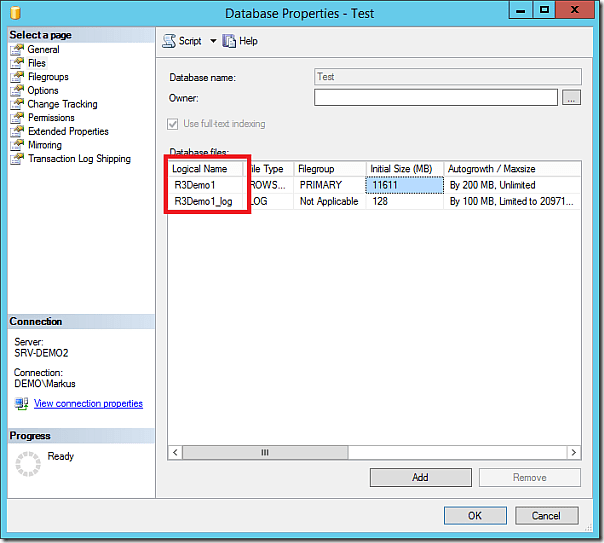Select the R3Demo1_log logical name cell
Screen dimensions: 604x543
tap(206, 201)
